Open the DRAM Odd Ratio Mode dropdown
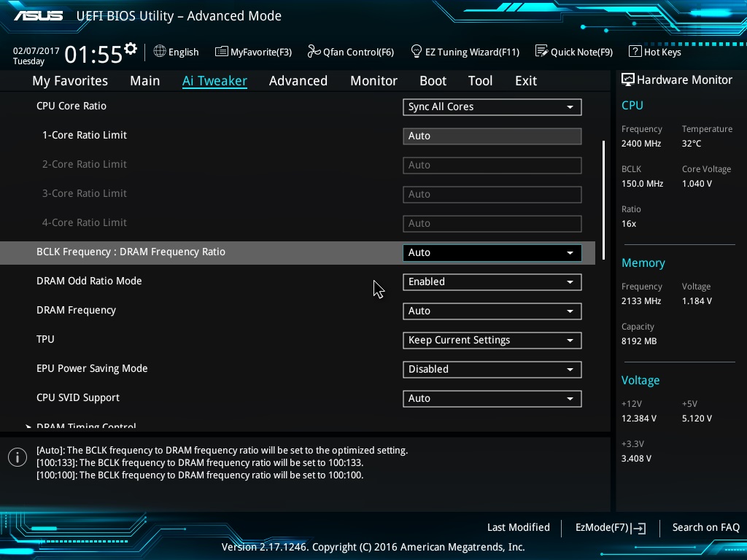The image size is (747, 560). pos(492,282)
